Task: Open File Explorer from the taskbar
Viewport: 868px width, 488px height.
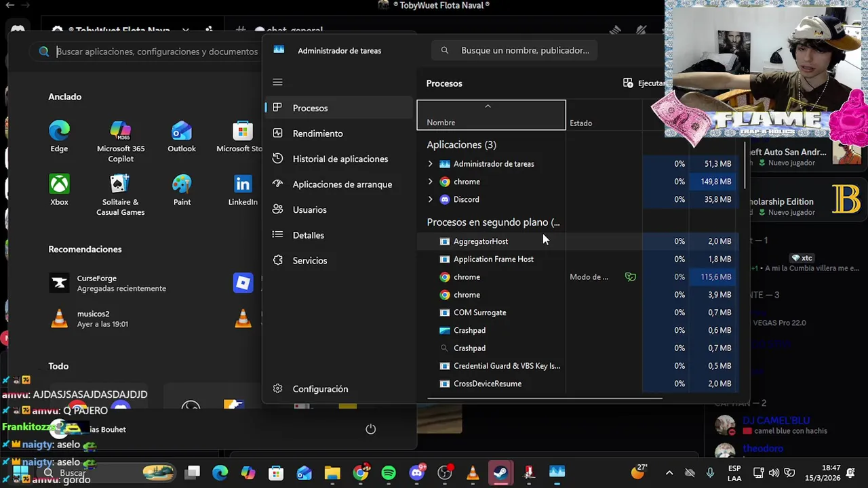Action: [x=332, y=472]
